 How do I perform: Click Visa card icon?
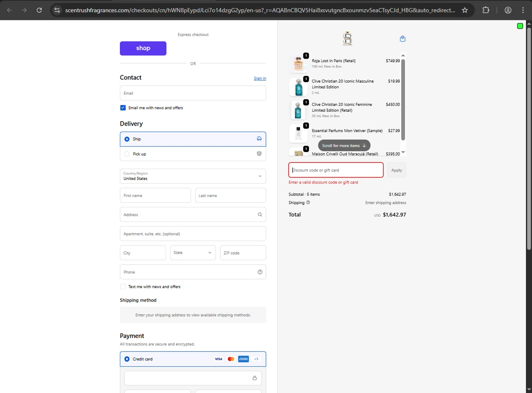[218, 359]
